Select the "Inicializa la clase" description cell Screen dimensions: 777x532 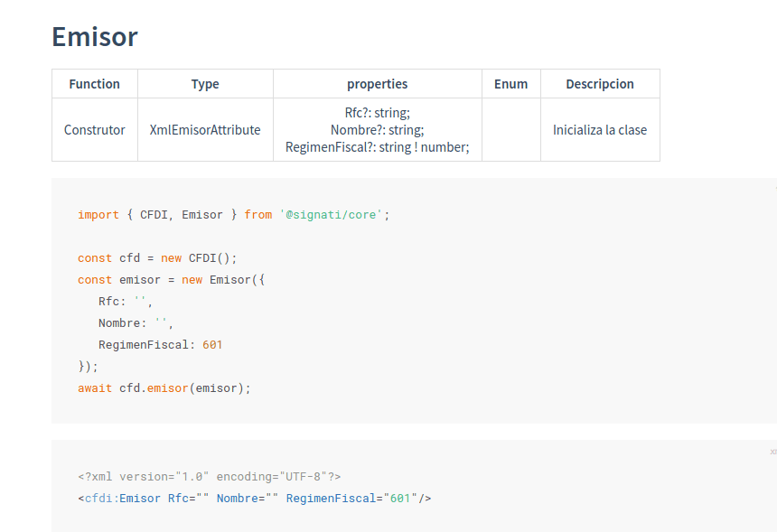600,130
